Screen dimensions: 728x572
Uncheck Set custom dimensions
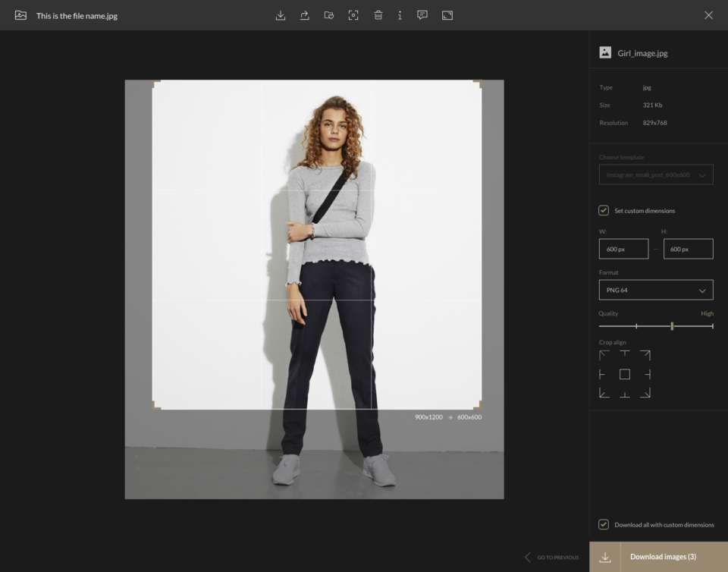coord(603,210)
